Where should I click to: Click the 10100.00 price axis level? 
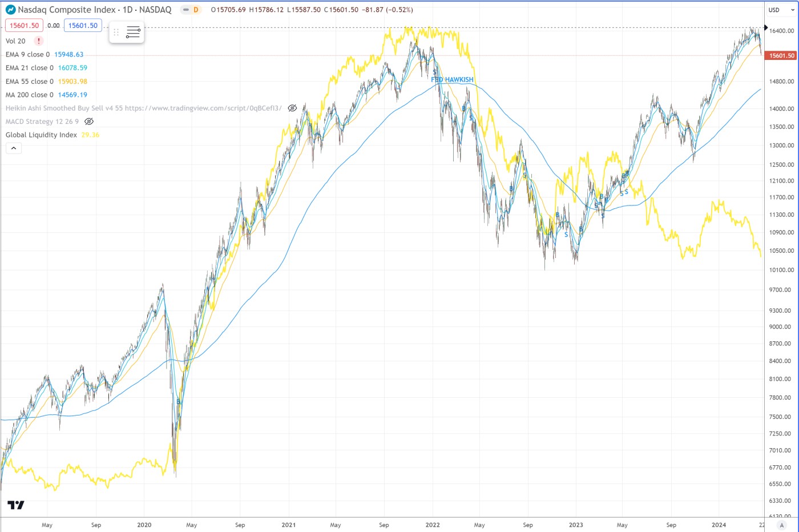click(781, 270)
